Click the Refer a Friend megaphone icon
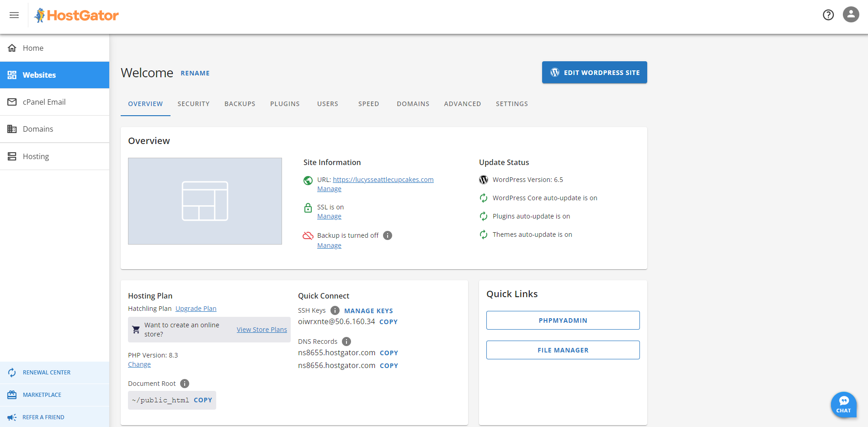 [12, 417]
